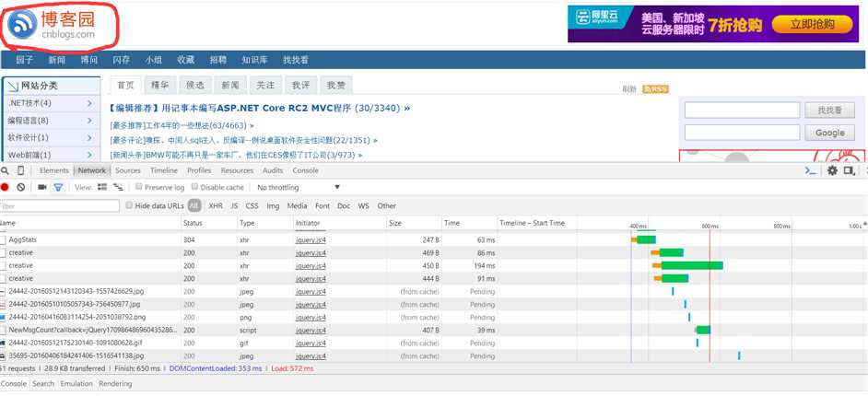Click the 找找看 search button
Image resolution: width=868 pixels, height=396 pixels.
click(x=830, y=111)
